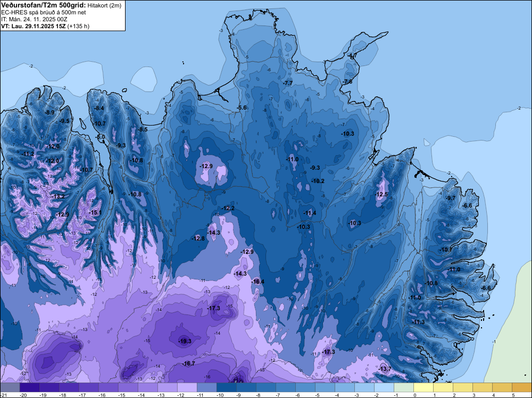The image size is (532, 398).
Task: Click the -19.3 temperature label
Action: point(185,341)
